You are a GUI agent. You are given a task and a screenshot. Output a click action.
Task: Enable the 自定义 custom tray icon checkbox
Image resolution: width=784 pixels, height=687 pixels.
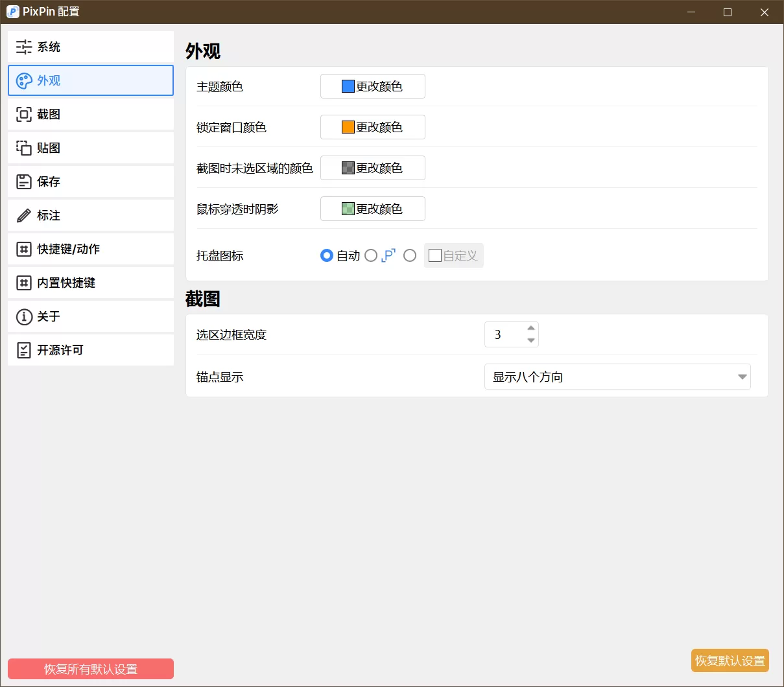click(x=434, y=255)
